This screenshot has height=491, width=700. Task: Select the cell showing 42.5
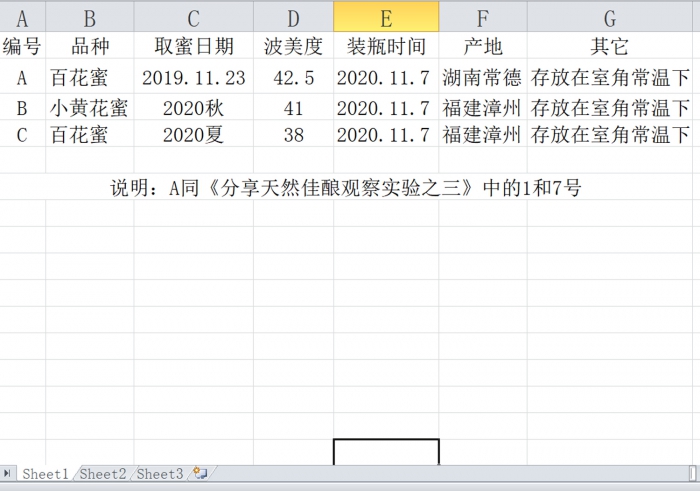293,77
